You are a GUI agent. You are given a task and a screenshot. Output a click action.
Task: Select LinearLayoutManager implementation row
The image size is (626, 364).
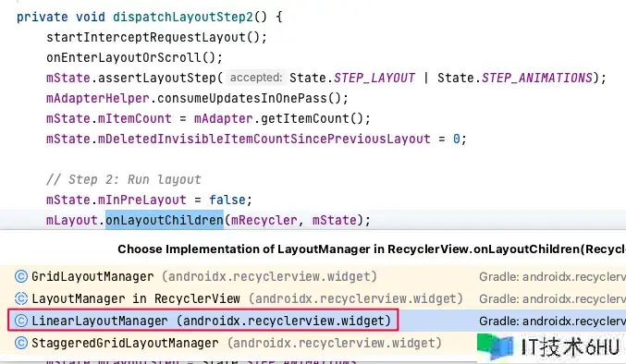[313, 321]
